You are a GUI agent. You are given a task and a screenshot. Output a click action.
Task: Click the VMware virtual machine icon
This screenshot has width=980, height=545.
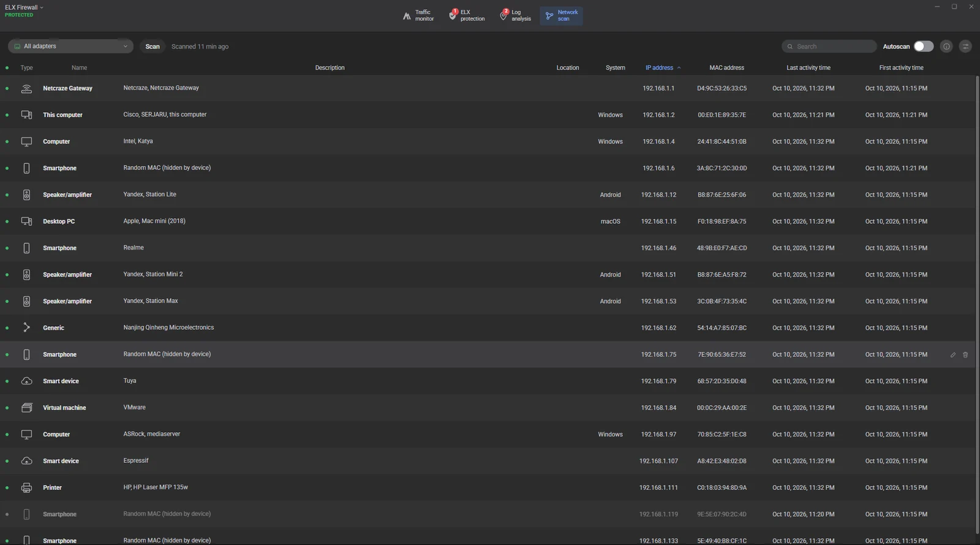(x=26, y=408)
